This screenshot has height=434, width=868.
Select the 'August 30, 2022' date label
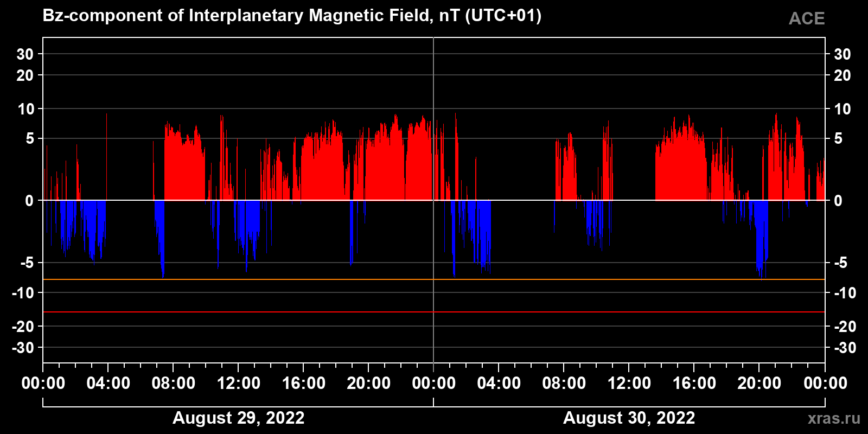point(629,418)
